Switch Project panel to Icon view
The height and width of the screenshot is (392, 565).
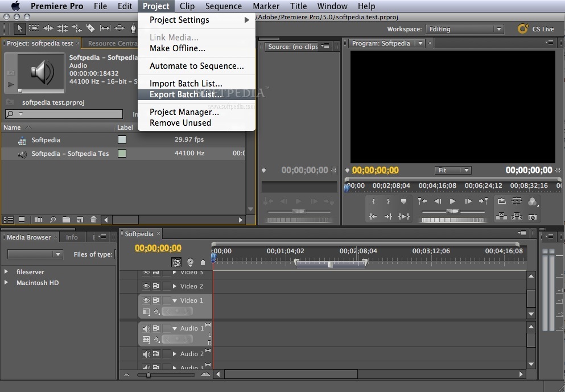point(22,220)
